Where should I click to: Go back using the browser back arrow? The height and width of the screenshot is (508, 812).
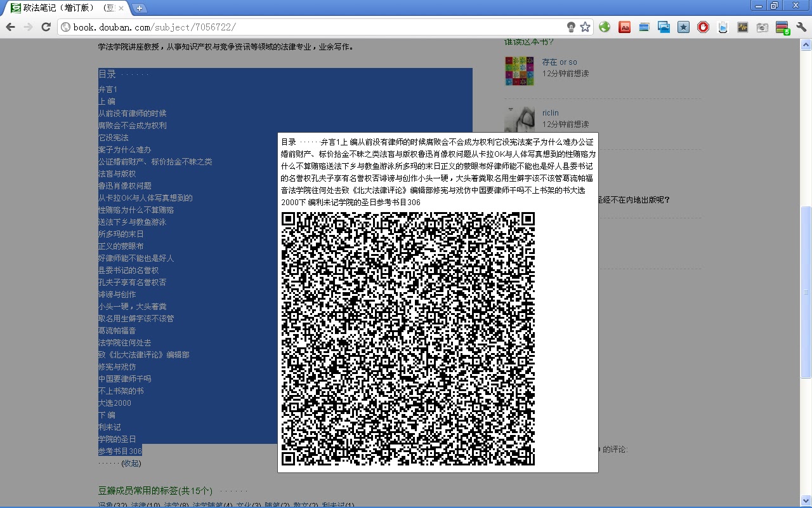tap(10, 27)
